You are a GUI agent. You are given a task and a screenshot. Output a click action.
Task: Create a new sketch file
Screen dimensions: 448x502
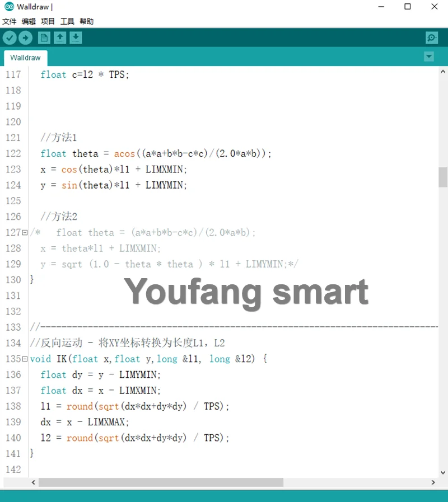[x=44, y=38]
